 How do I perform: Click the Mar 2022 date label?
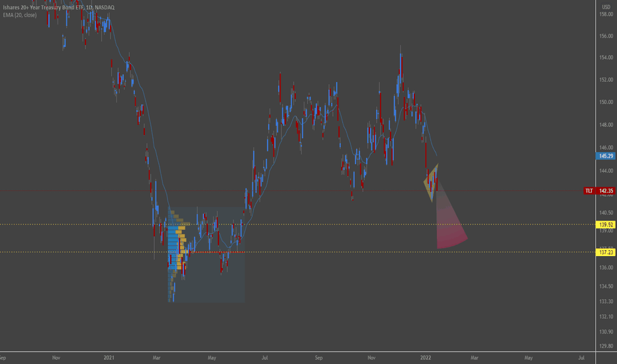[x=474, y=357]
